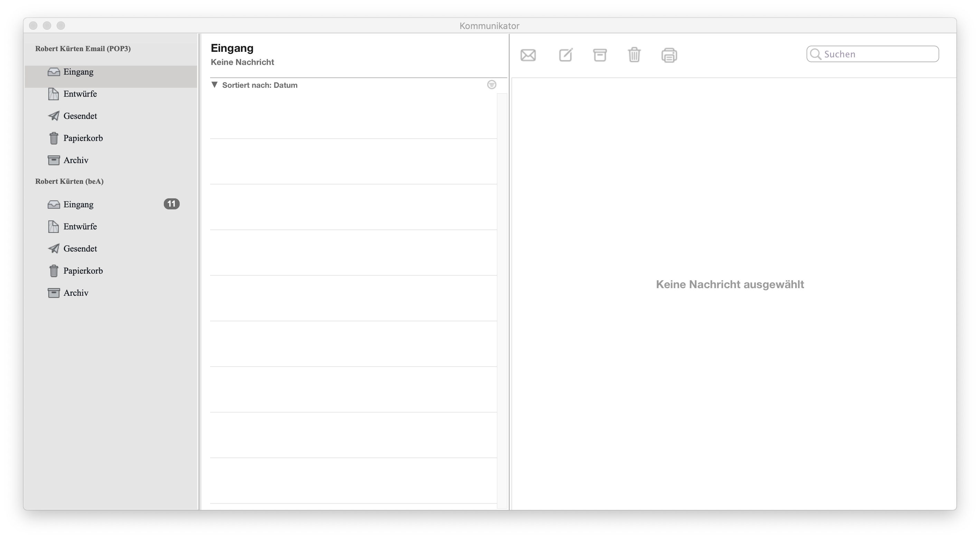
Task: Click inbox tray icon of POP3 Eingang
Action: tap(54, 72)
